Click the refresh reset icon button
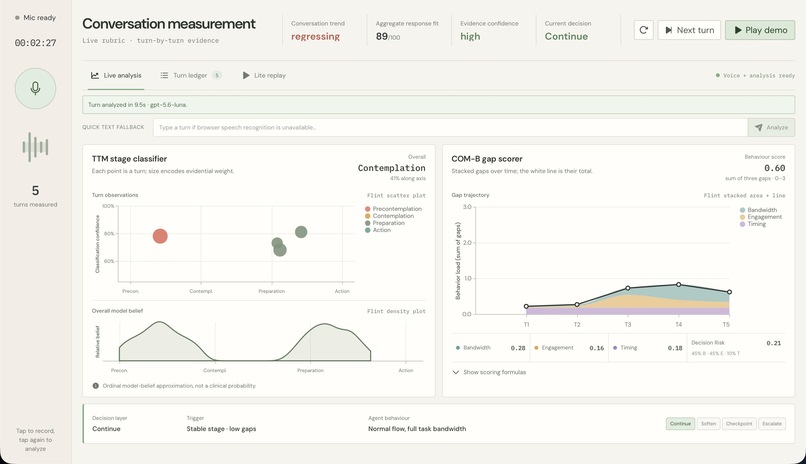This screenshot has height=464, width=806. (643, 30)
